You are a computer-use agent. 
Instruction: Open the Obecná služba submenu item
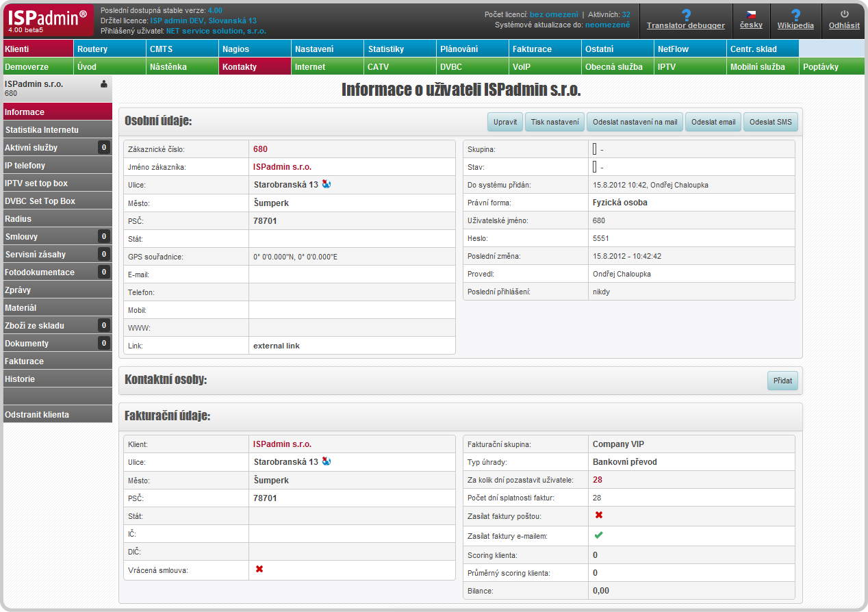[x=617, y=66]
